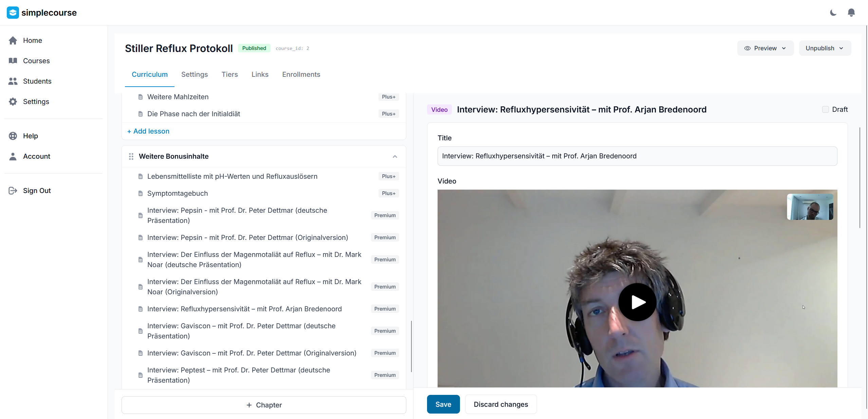This screenshot has width=868, height=419.
Task: Open the Courses section
Action: coord(36,61)
